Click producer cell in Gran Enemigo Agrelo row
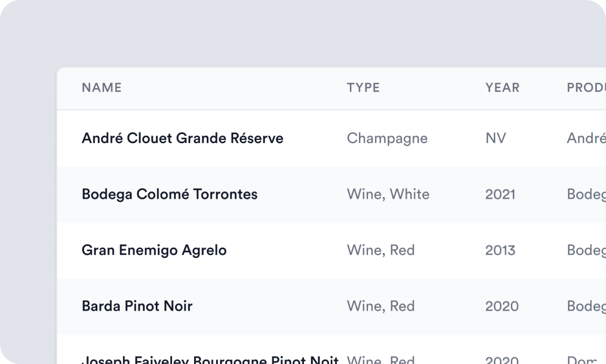 click(586, 251)
